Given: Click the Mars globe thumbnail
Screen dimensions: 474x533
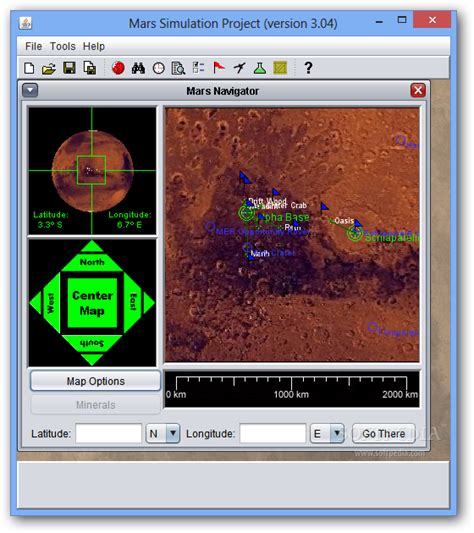Looking at the screenshot, I should click(x=92, y=171).
